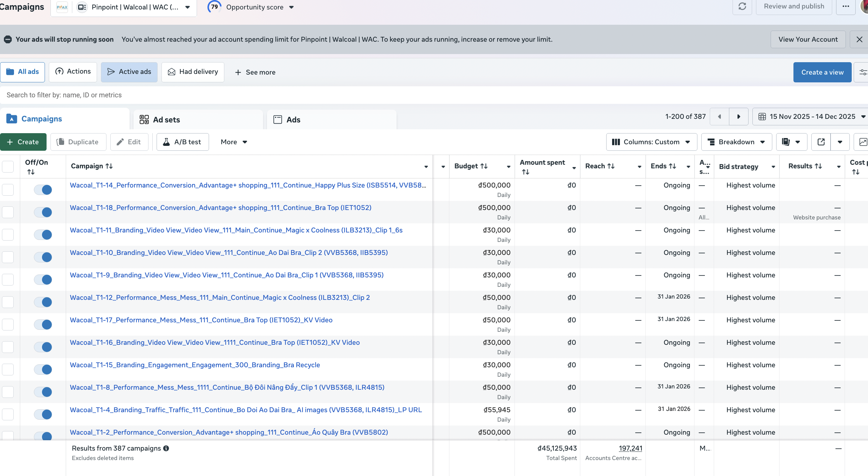Click the refresh icon in top bar
This screenshot has width=868, height=476.
click(x=742, y=7)
